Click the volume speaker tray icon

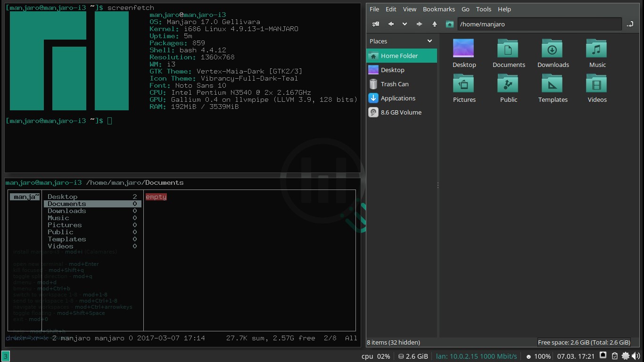[637, 356]
